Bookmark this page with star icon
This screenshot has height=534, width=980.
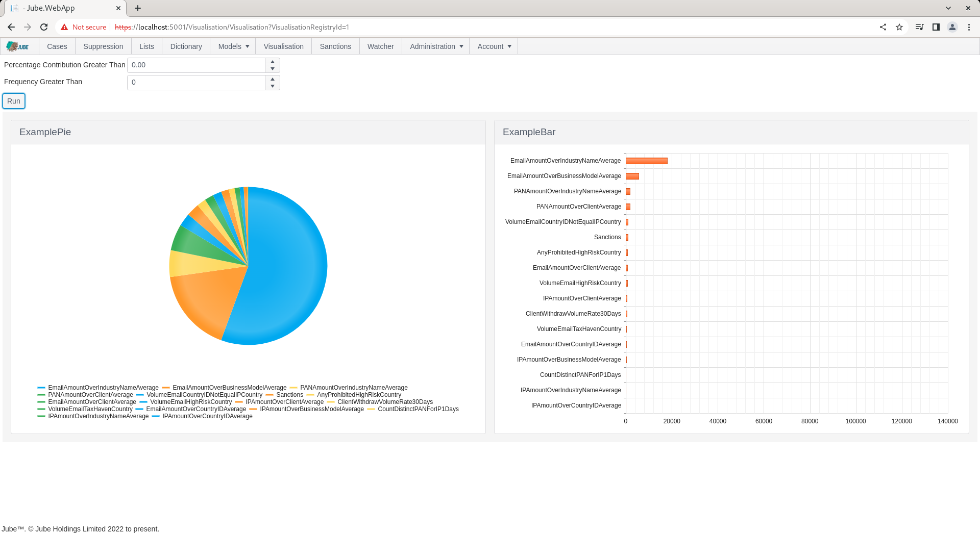tap(899, 27)
